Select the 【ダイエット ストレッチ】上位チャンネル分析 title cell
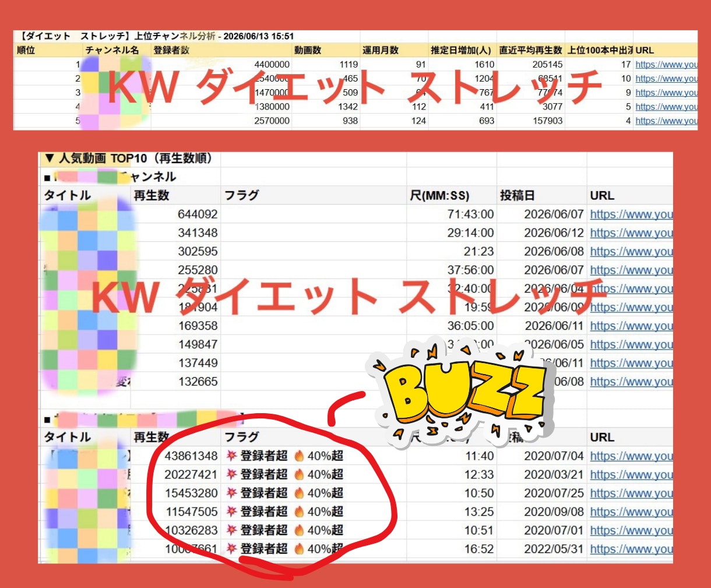The height and width of the screenshot is (588, 711). [x=156, y=36]
